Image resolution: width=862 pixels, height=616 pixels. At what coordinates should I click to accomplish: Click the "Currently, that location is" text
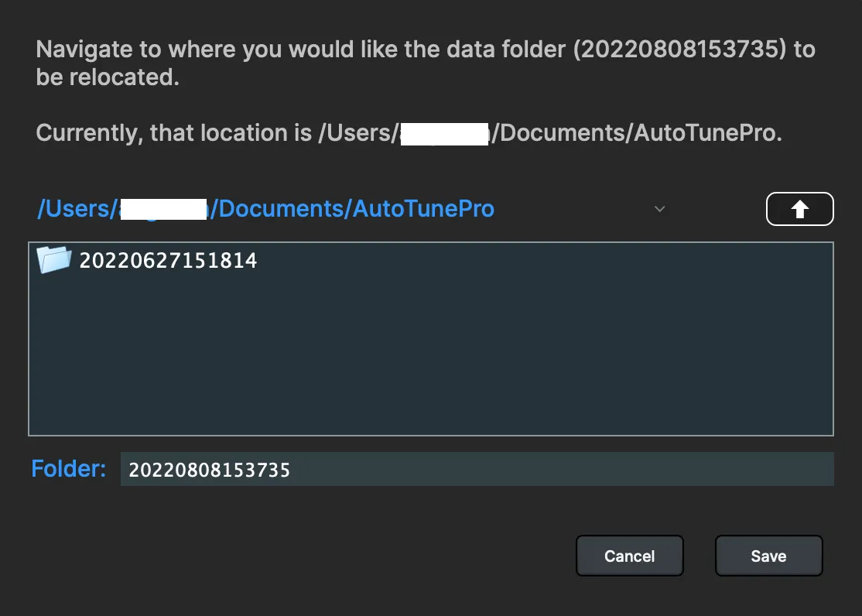click(x=174, y=133)
